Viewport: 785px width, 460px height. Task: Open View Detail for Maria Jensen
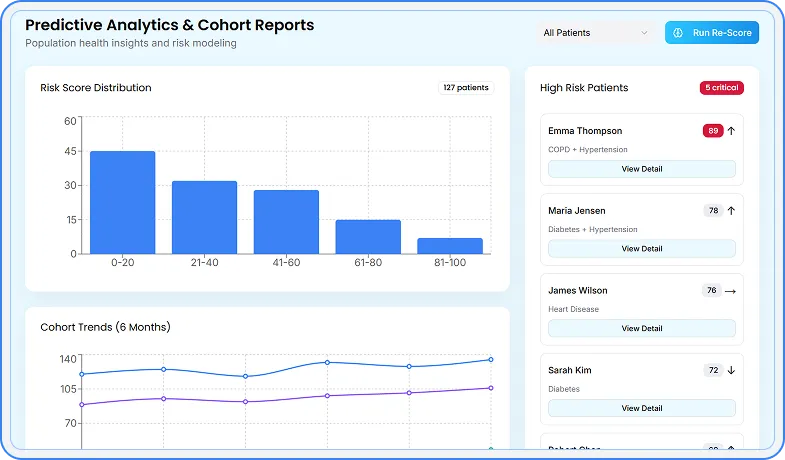(x=641, y=249)
